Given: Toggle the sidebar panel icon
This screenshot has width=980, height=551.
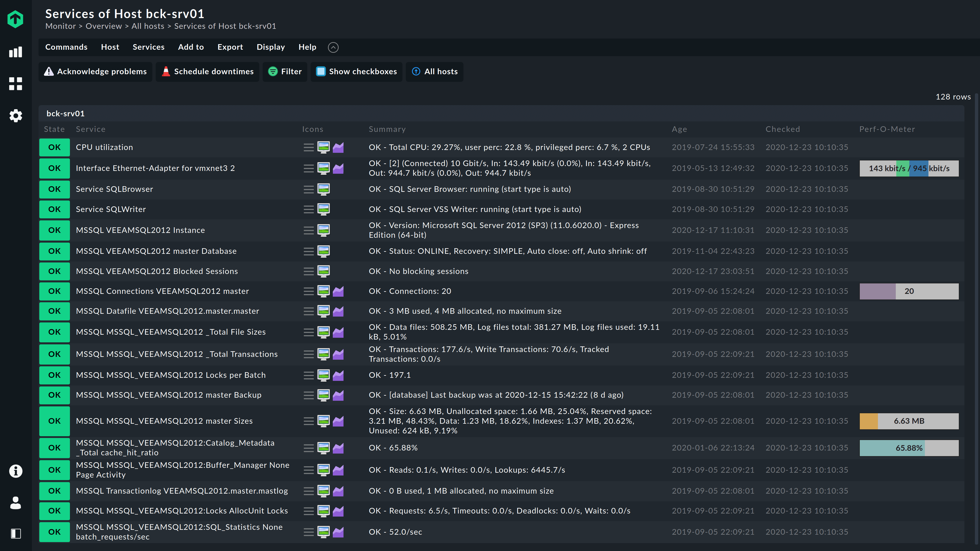Looking at the screenshot, I should pos(16,533).
